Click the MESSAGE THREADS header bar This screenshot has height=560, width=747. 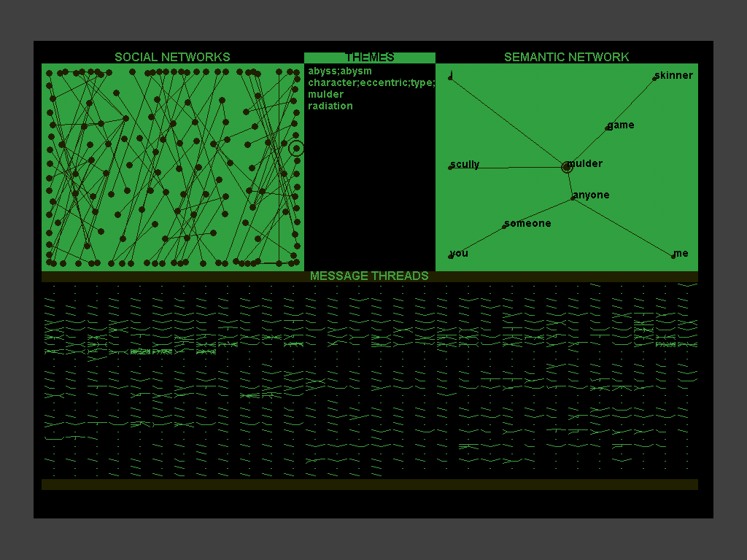[370, 276]
